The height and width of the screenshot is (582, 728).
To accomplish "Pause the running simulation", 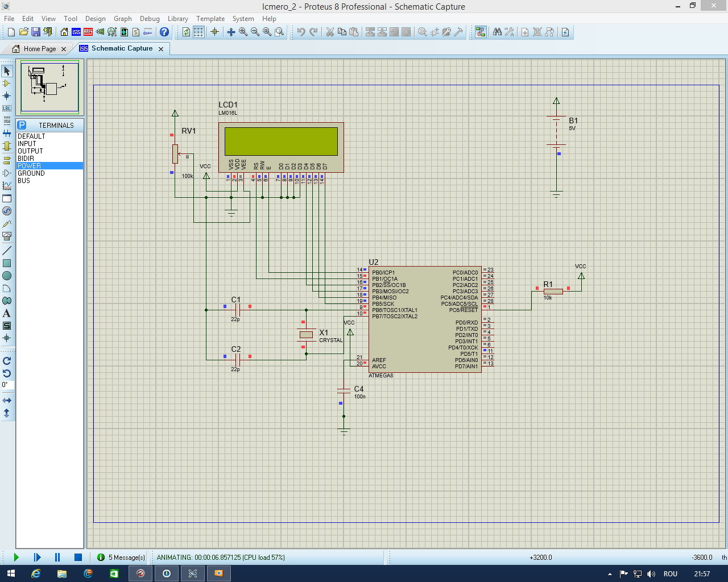I will point(57,558).
